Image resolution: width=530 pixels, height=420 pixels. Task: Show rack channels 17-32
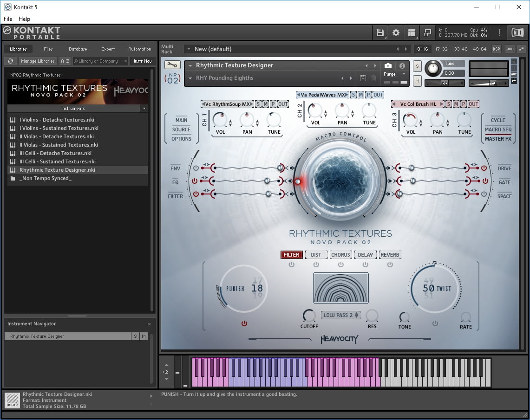click(x=441, y=49)
